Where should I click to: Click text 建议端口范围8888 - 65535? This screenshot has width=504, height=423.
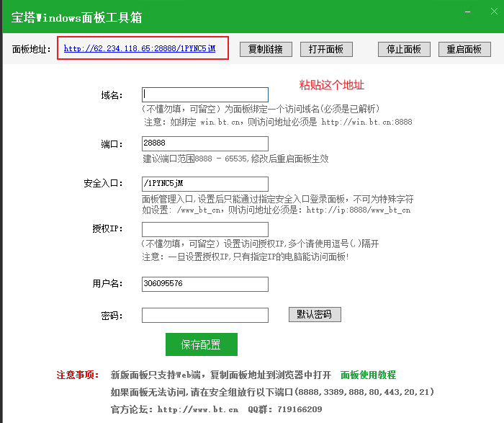tap(195, 159)
